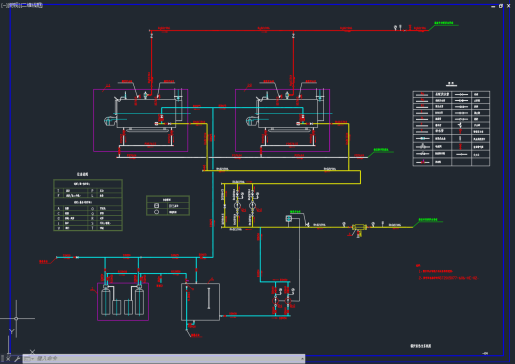Expand command history arrow at command line end
This screenshot has height=364, width=515.
coord(302,359)
